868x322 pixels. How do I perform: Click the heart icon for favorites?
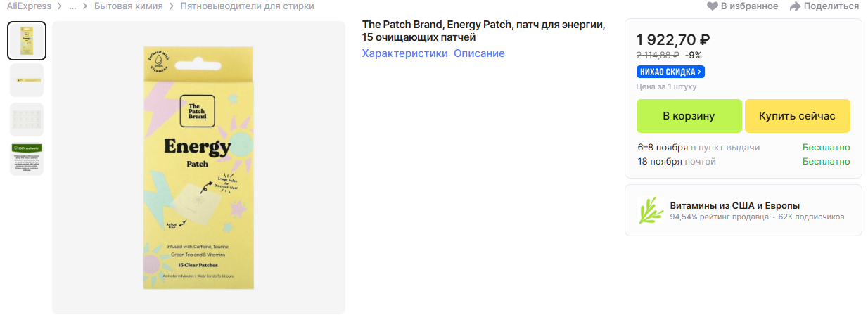click(713, 6)
